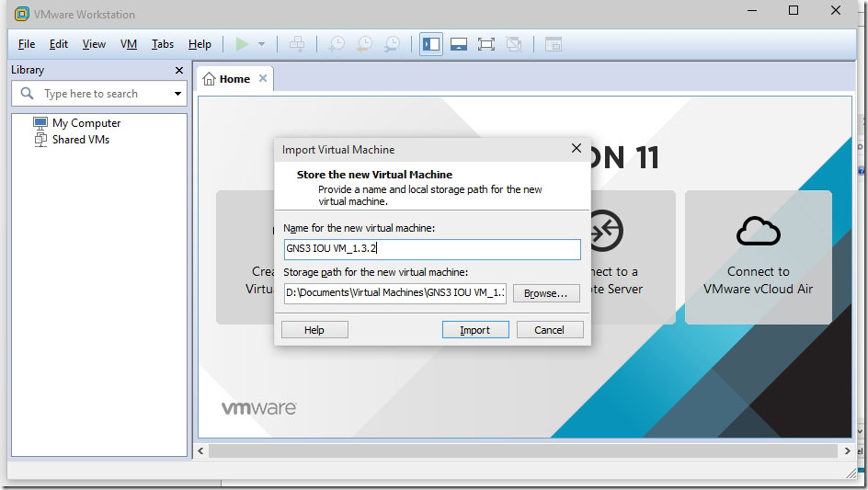This screenshot has height=490, width=868.
Task: Click the virtual machine name field
Action: click(x=432, y=249)
